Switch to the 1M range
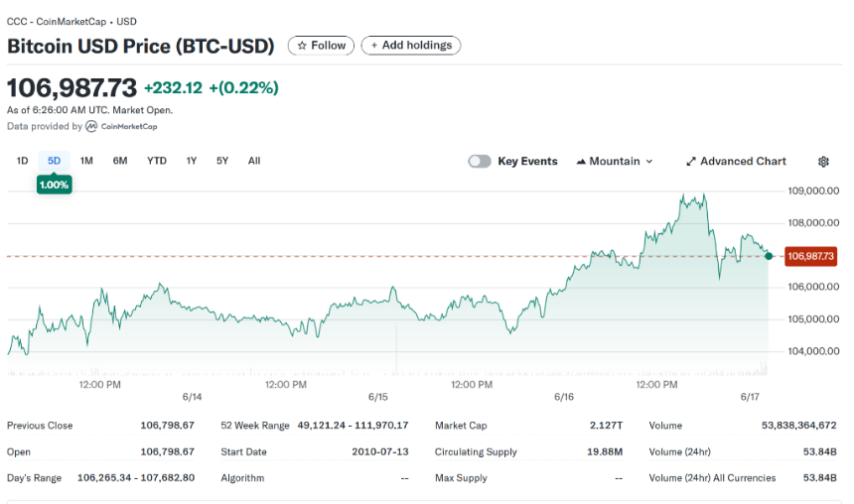The height and width of the screenshot is (504, 854). click(86, 161)
